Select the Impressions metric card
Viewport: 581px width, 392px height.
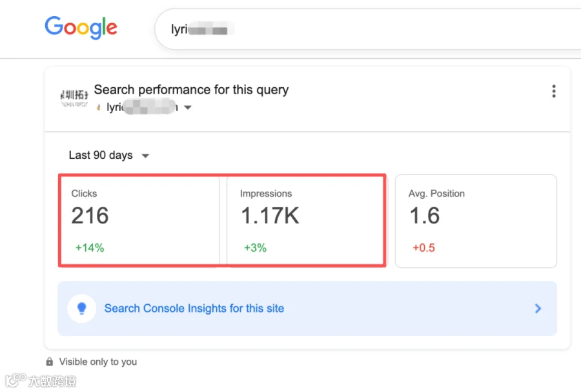[x=305, y=221]
